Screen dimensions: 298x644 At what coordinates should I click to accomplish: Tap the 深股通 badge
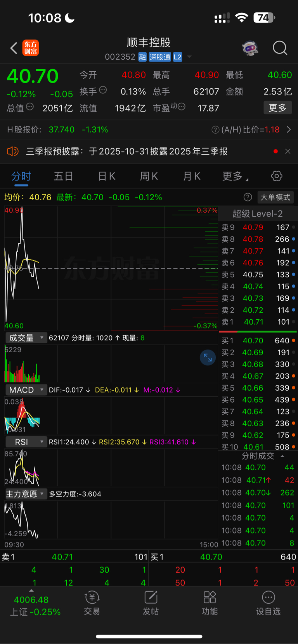[x=160, y=57]
